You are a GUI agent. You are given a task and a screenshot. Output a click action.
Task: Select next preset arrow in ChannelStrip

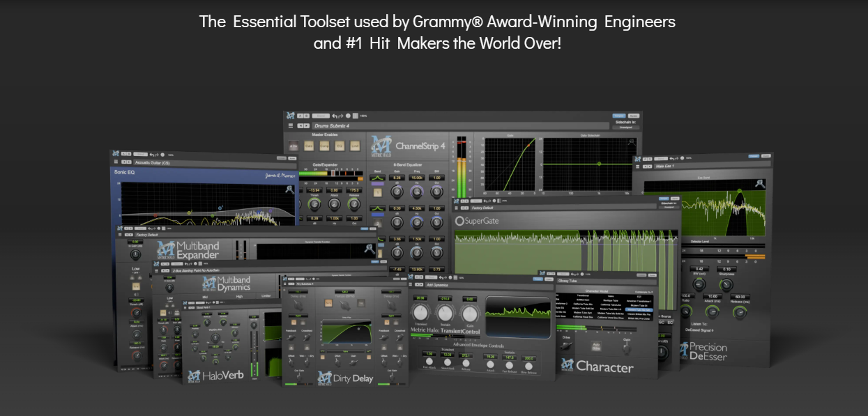click(x=307, y=126)
